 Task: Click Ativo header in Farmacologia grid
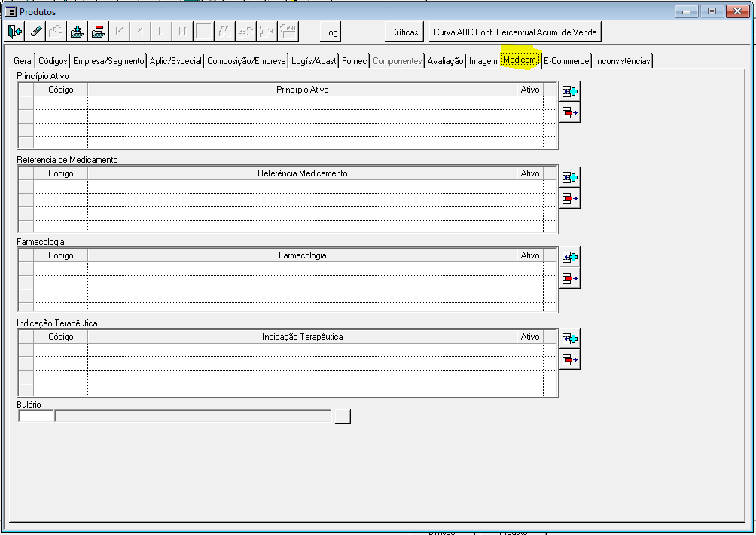530,255
